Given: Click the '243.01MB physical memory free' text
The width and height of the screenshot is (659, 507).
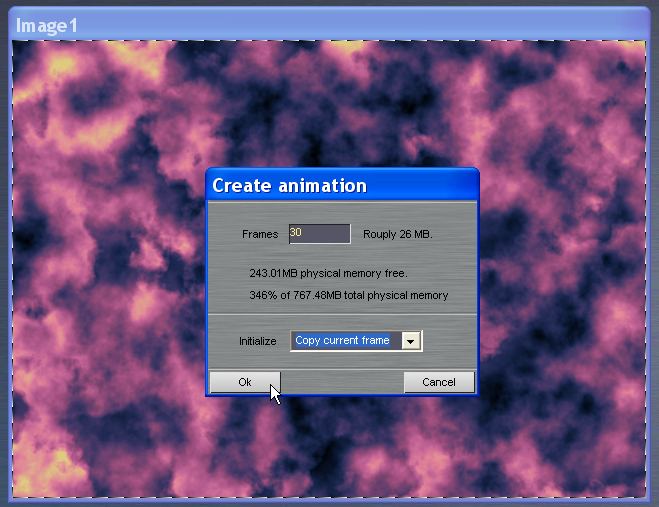Looking at the screenshot, I should pos(328,273).
